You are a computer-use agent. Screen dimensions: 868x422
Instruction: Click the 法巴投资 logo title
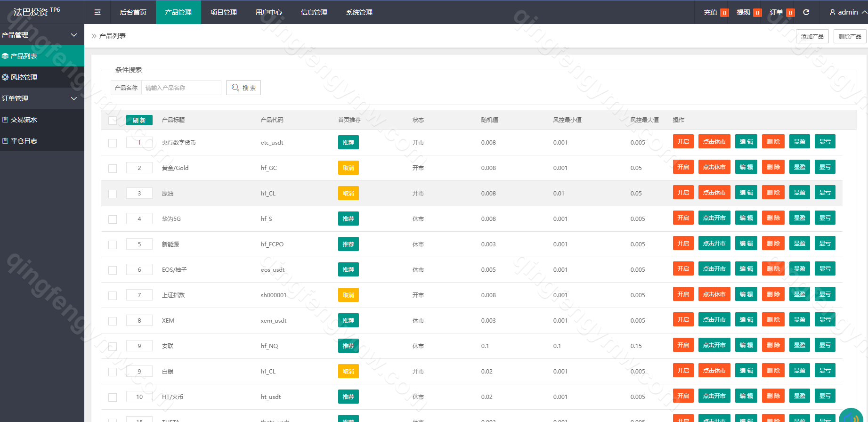[x=37, y=12]
